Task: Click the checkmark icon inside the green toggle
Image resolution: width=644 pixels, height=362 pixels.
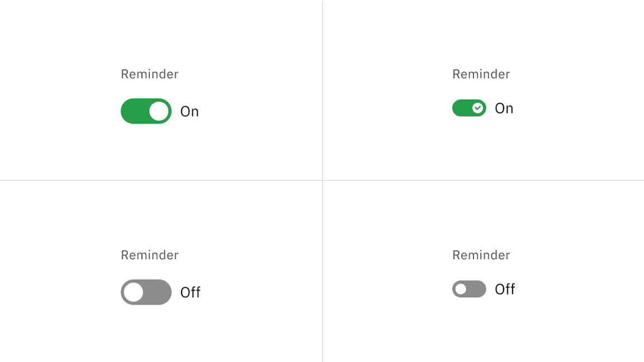Action: [476, 108]
